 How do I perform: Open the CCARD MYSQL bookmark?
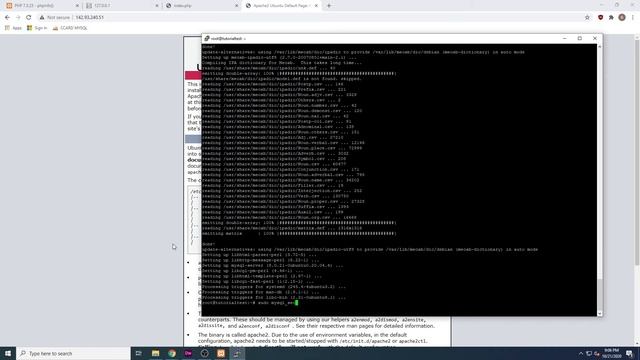coord(70,28)
